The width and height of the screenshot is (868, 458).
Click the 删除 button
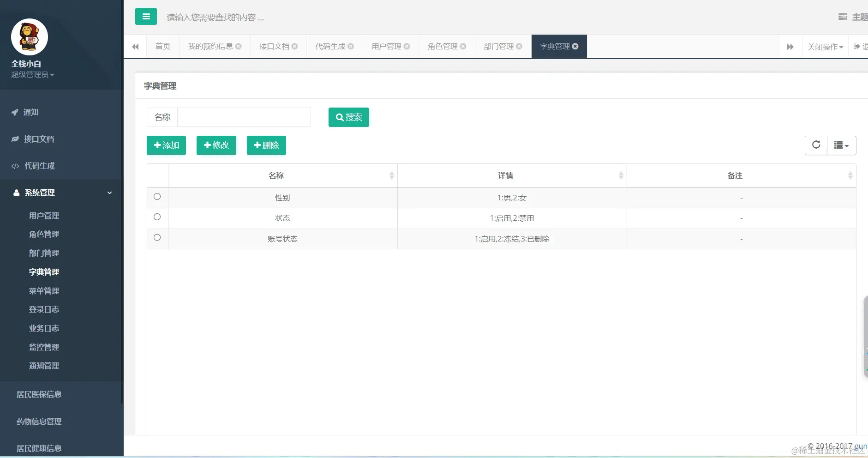coord(266,145)
